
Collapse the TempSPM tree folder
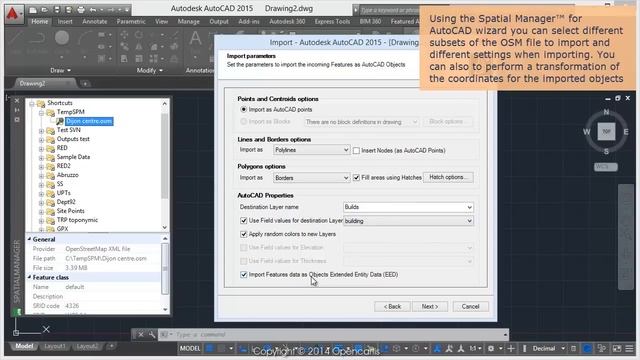point(41,112)
